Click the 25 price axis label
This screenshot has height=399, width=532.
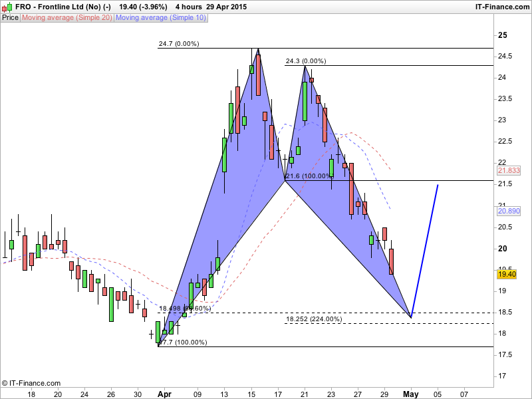(503, 35)
